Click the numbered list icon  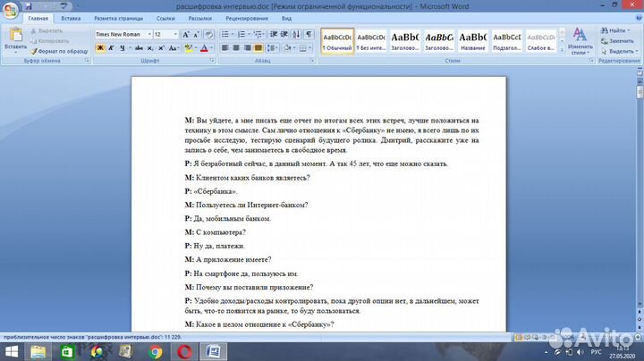click(x=241, y=34)
